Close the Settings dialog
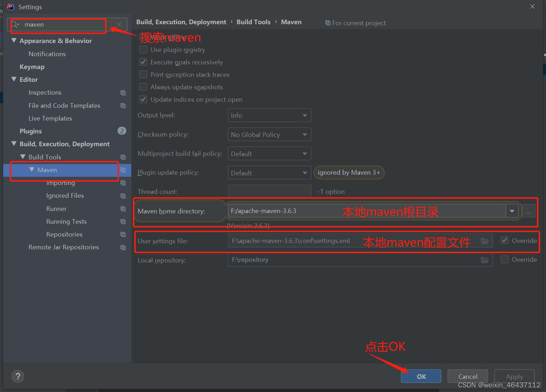The width and height of the screenshot is (546, 392). click(x=532, y=6)
